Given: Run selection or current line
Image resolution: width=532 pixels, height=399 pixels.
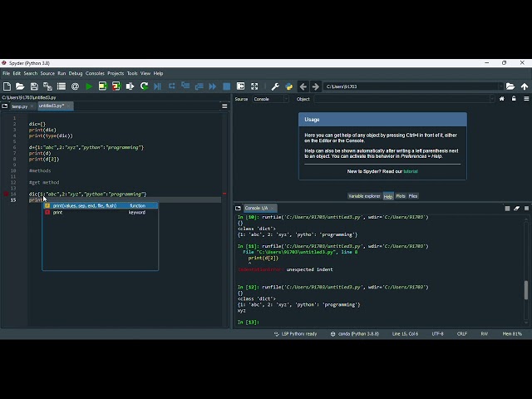Looking at the screenshot, I should click(x=130, y=86).
